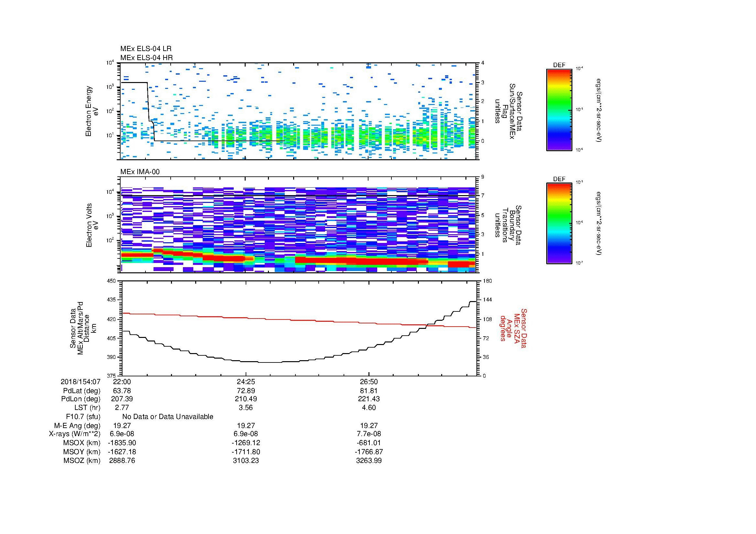Click the PdLat (deg) row label
Viewport: 756px width, 534px height.
point(82,391)
